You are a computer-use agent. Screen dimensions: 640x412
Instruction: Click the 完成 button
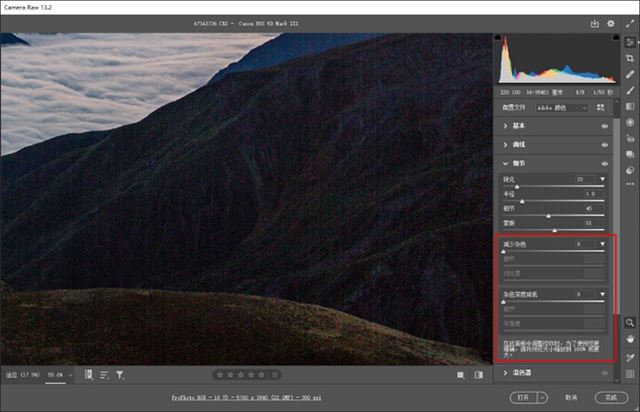609,396
